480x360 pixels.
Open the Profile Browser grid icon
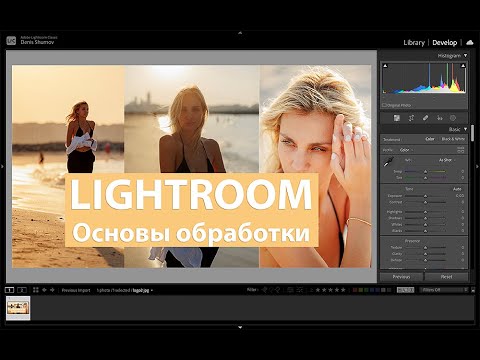click(461, 150)
